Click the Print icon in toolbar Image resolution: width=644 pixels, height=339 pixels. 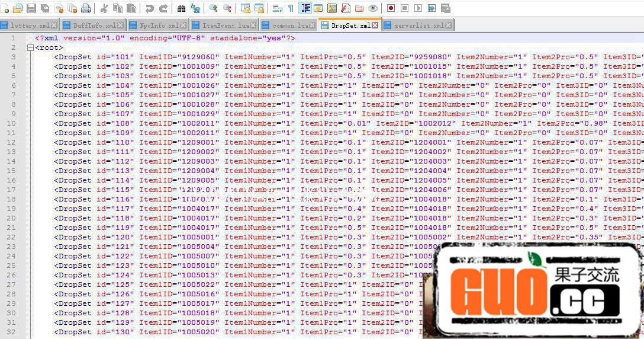pyautogui.click(x=86, y=8)
